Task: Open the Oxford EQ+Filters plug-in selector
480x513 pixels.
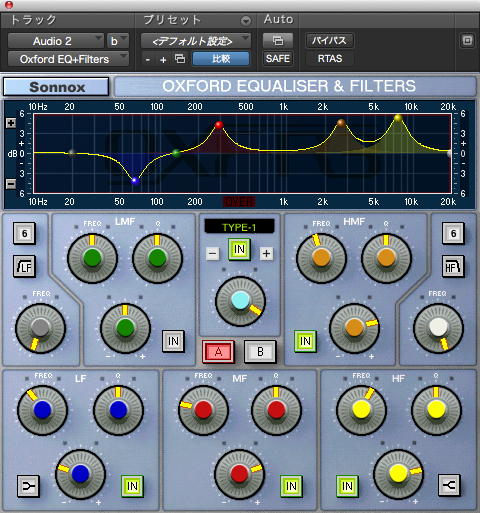Action: [68, 59]
